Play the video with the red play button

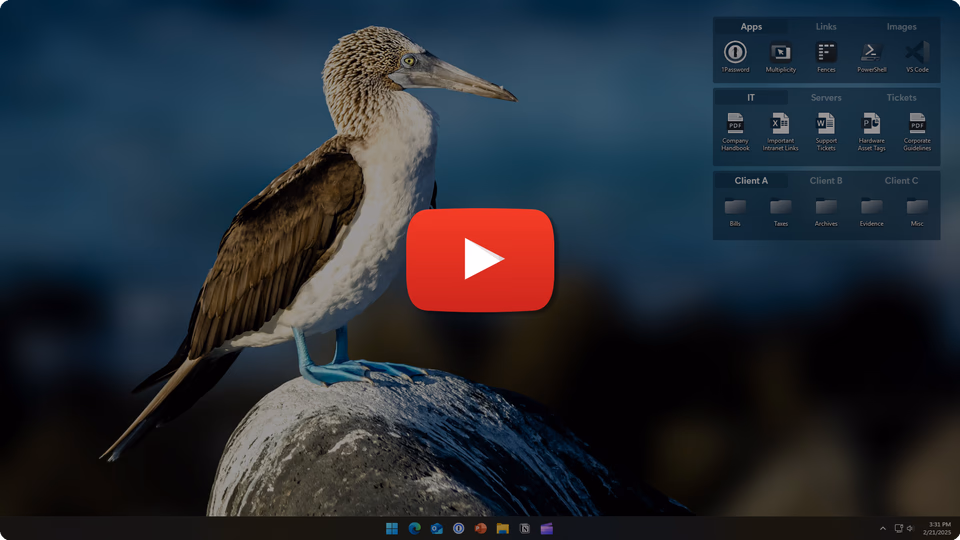(480, 260)
